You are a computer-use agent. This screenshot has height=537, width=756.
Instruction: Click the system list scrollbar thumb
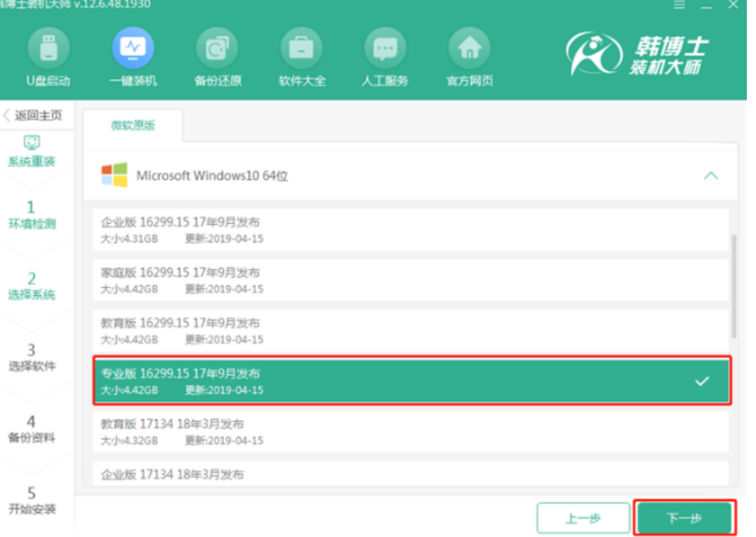click(x=733, y=286)
